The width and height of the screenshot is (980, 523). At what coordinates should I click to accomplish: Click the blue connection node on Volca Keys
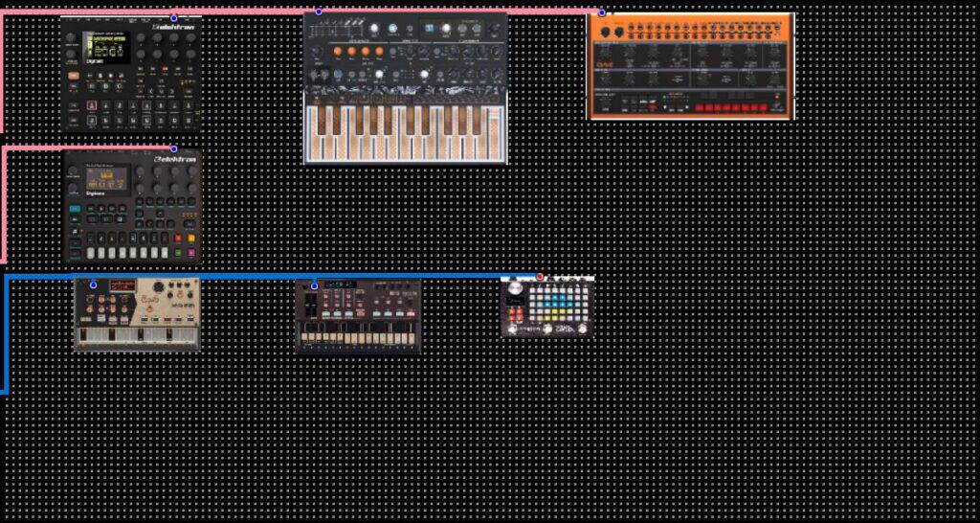pos(94,285)
